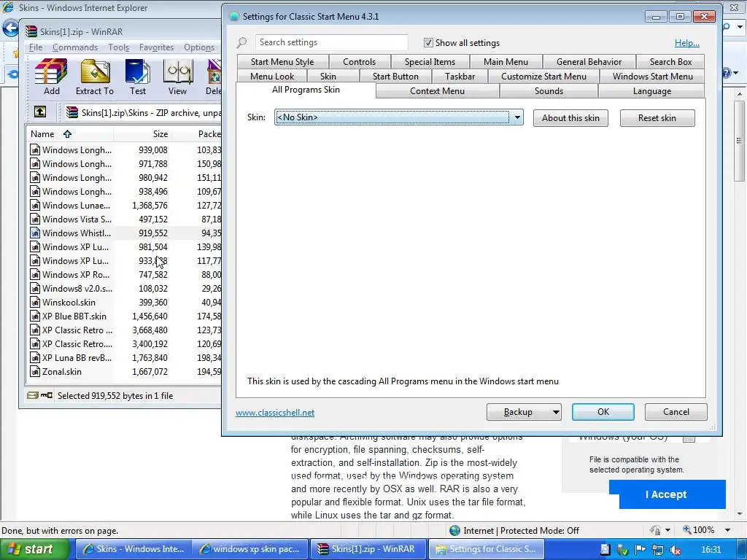
Task: Open the Sounds tab
Action: pyautogui.click(x=549, y=91)
